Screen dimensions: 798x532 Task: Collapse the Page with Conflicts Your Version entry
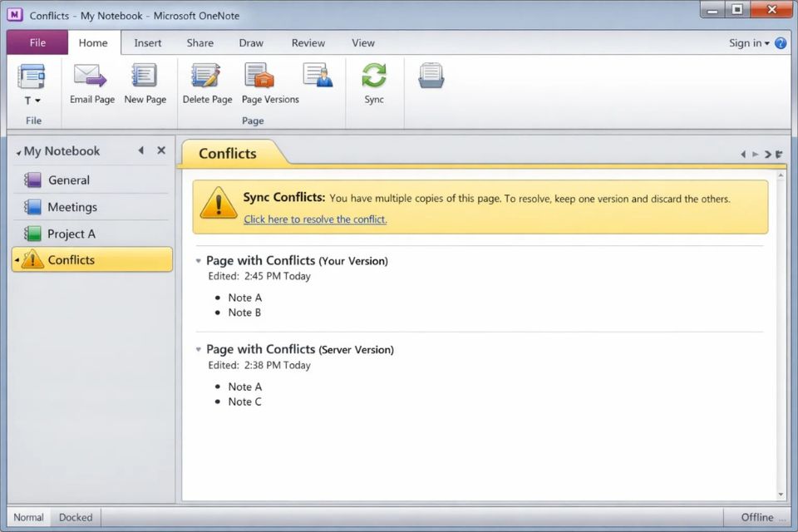click(198, 260)
